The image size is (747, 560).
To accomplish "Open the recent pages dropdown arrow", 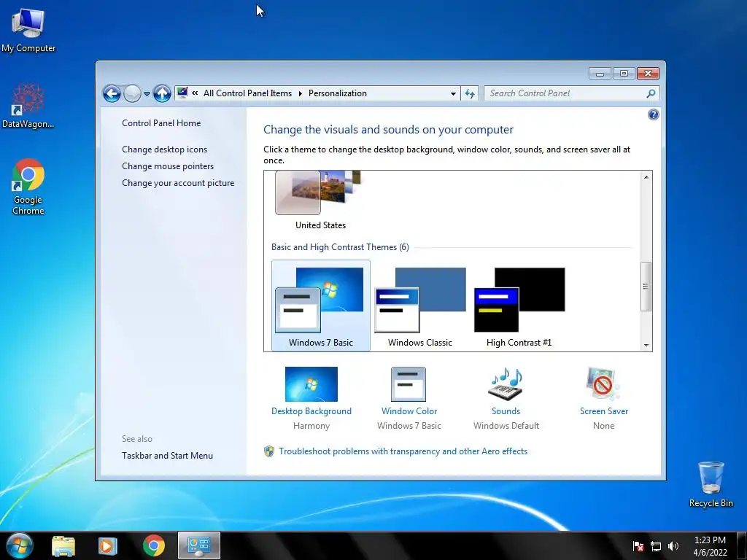I will tap(147, 94).
